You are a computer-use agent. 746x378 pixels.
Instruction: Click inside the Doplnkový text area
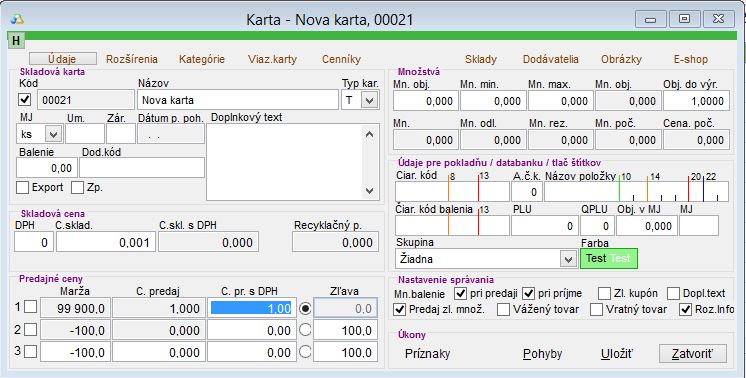285,162
